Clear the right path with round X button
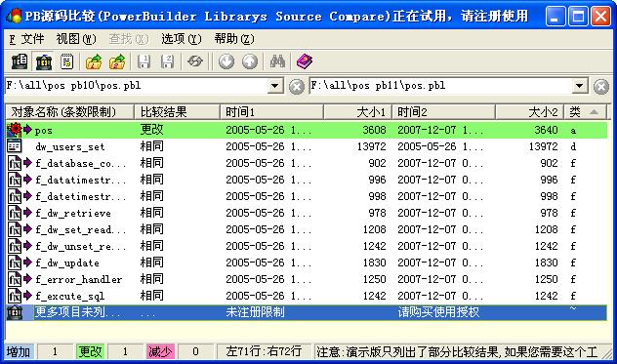Viewport: 617px width, 364px height. click(x=601, y=87)
